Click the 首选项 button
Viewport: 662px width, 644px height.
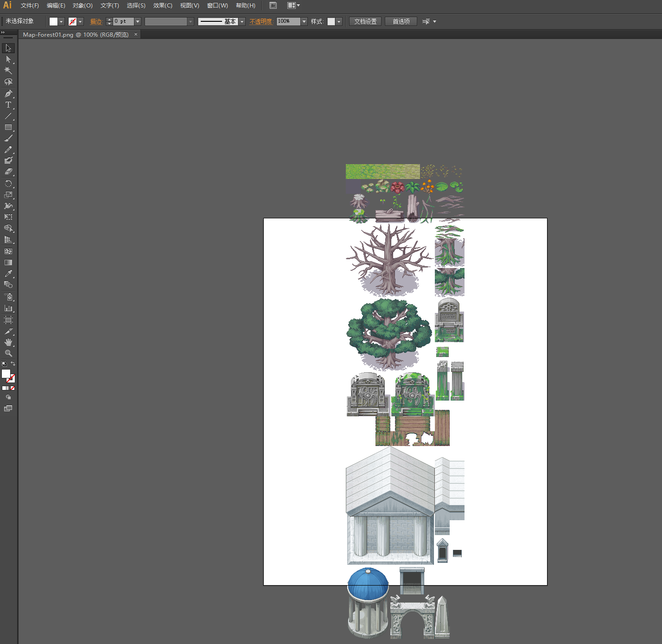[x=401, y=21]
